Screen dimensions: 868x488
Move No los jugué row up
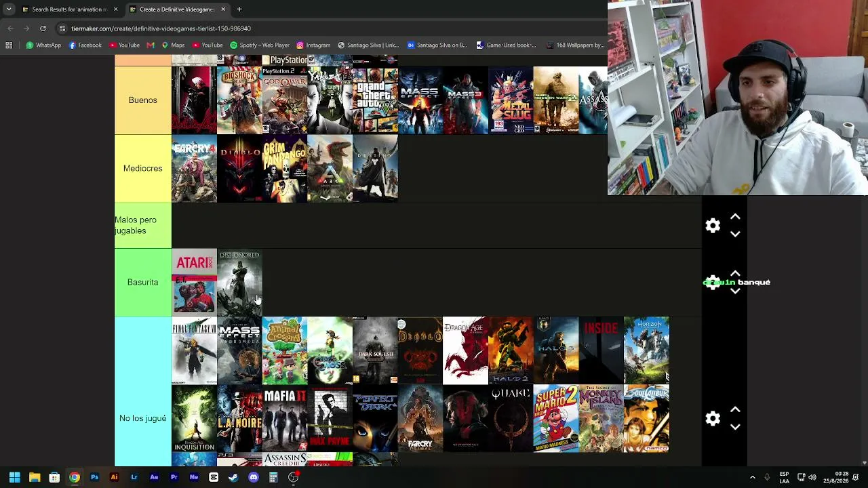(735, 410)
